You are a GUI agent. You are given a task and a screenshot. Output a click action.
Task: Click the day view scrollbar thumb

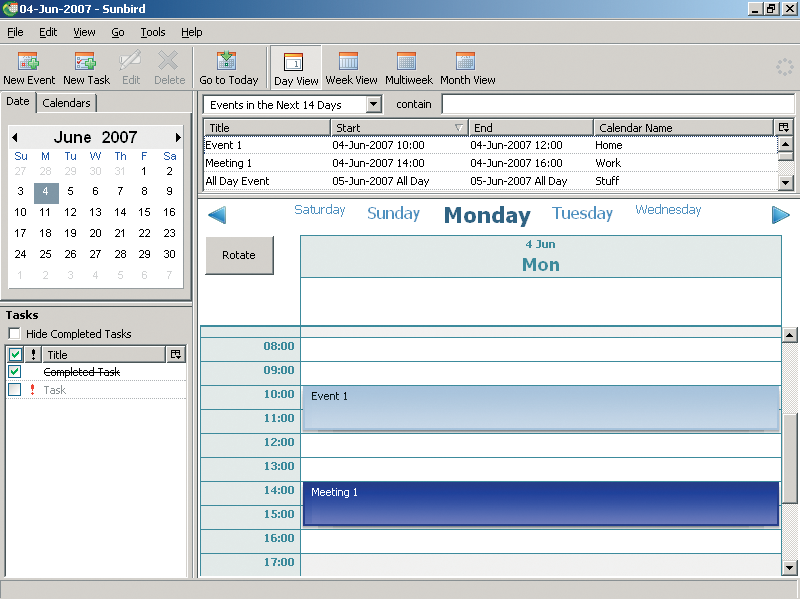tap(790, 458)
